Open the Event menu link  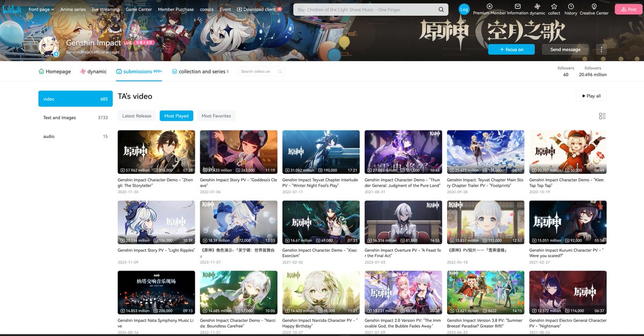[225, 10]
